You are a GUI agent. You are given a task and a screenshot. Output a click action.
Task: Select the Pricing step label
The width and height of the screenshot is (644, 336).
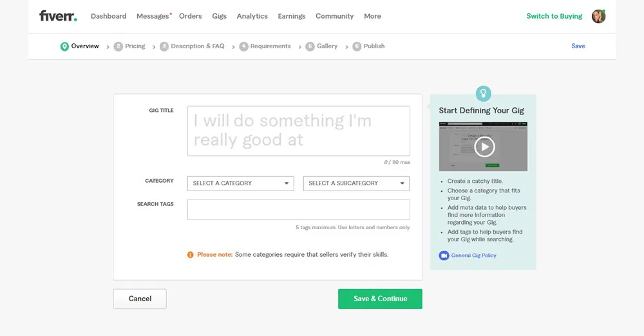135,46
